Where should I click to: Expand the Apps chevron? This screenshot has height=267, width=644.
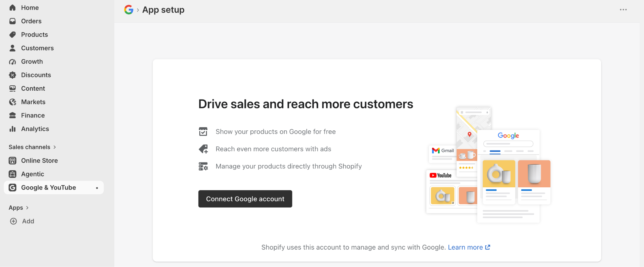click(27, 208)
